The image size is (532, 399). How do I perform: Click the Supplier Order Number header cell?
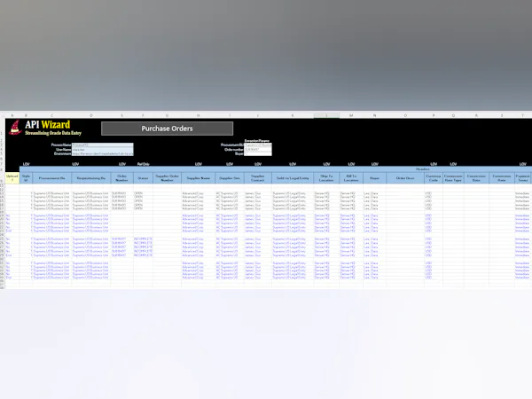[167, 178]
